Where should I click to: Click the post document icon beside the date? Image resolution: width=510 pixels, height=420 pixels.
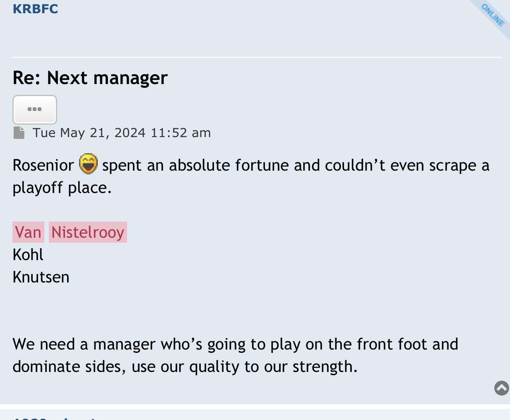(x=19, y=133)
